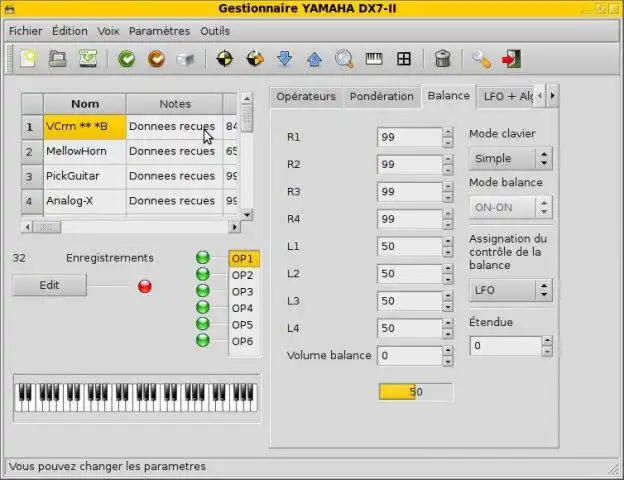This screenshot has height=480, width=624.
Task: Open the Paramètres menu
Action: 159,31
